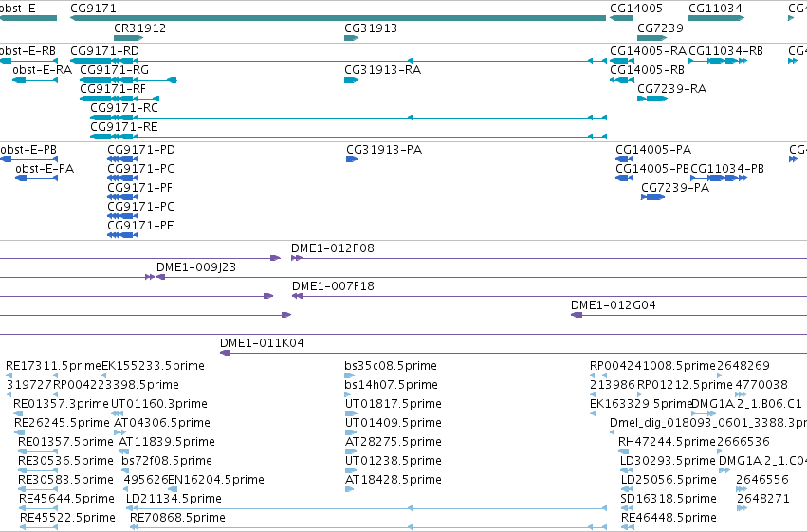Image resolution: width=807 pixels, height=532 pixels.
Task: Select transcript CG9171-RE
Action: [348, 137]
